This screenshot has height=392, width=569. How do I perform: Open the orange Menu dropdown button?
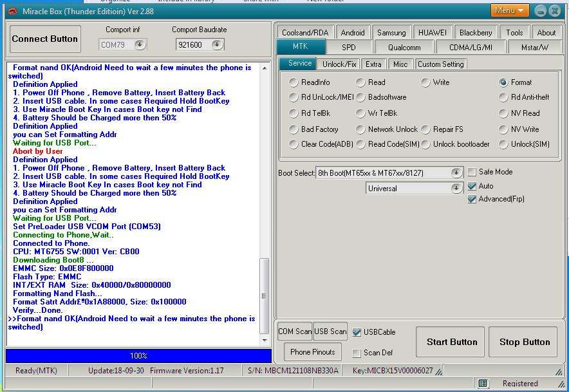(510, 10)
